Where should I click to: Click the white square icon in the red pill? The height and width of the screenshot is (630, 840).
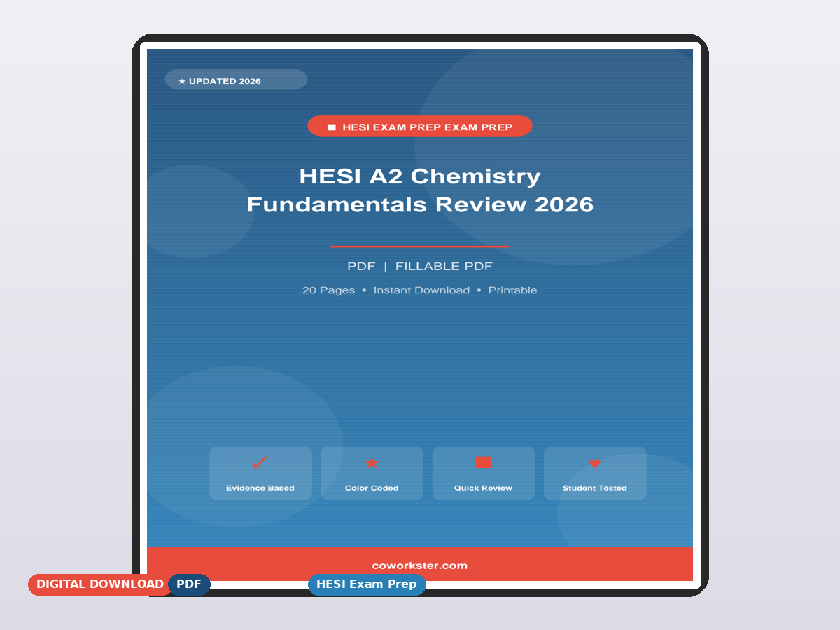pos(332,127)
